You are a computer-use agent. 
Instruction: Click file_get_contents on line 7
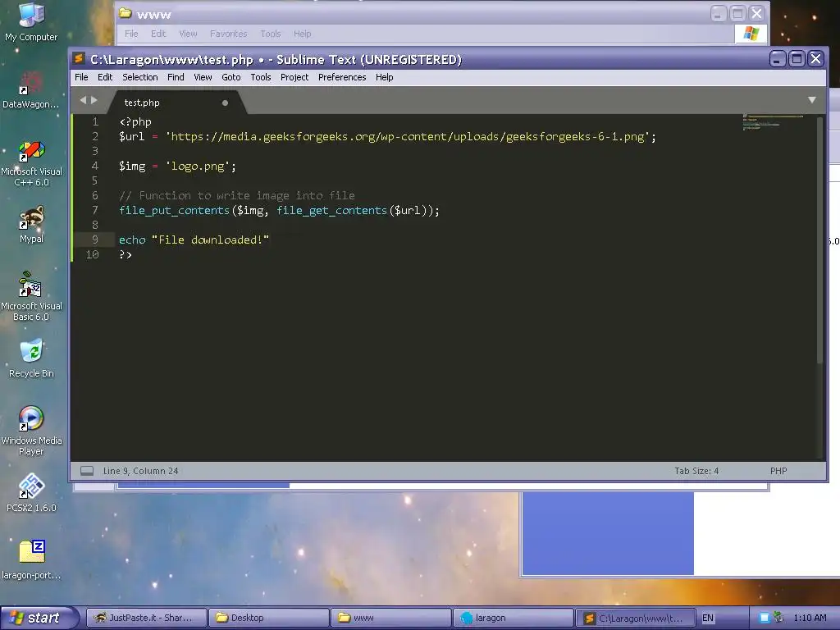pos(331,210)
